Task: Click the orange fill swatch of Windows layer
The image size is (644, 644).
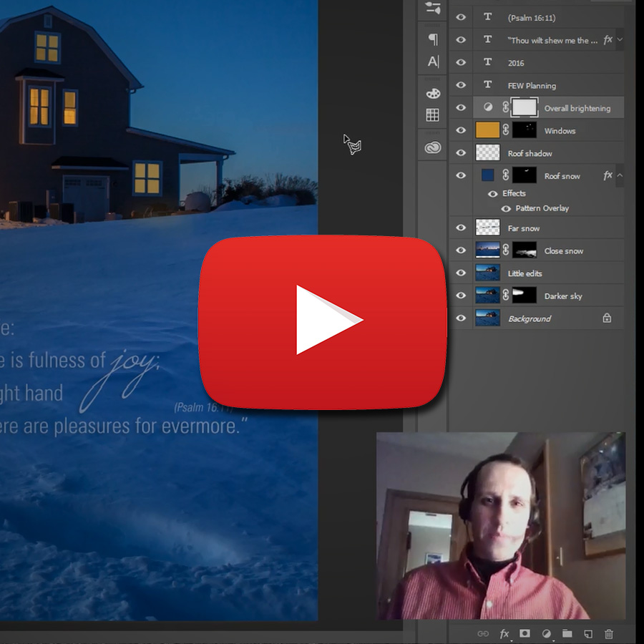Action: tap(487, 130)
